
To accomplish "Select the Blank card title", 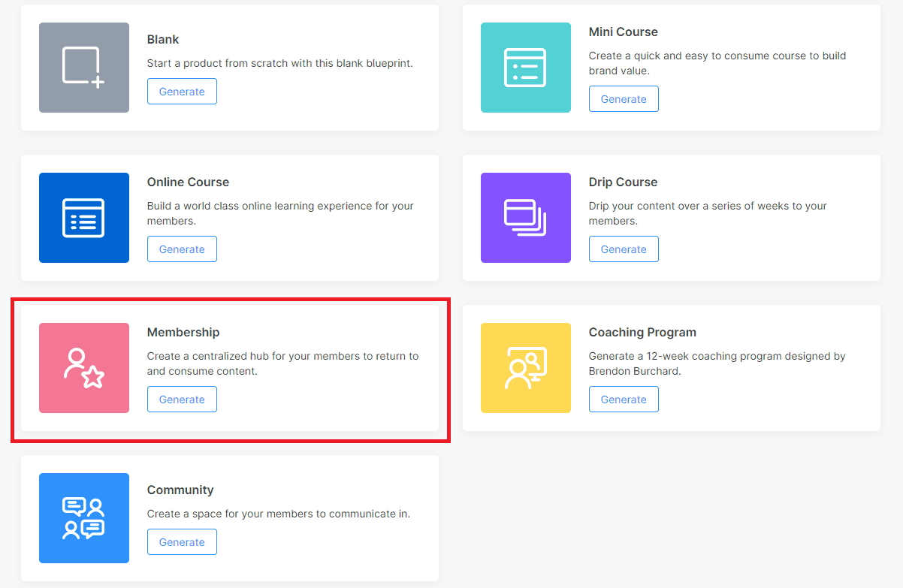I will click(x=163, y=39).
